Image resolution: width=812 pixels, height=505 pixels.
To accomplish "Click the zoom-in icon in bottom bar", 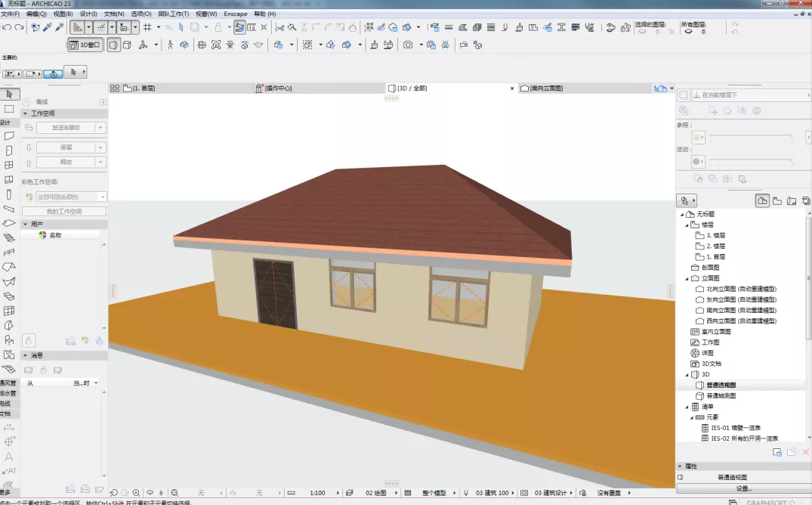I will (x=136, y=493).
